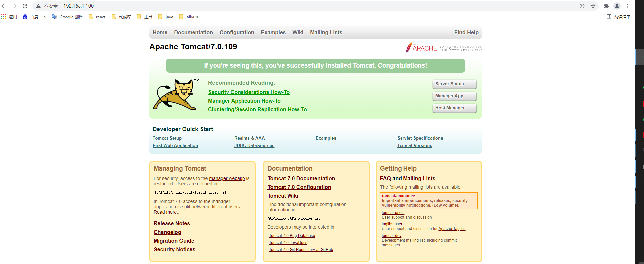Open the aliyun bookmark folder
Image resolution: width=644 pixels, height=264 pixels.
tap(189, 17)
